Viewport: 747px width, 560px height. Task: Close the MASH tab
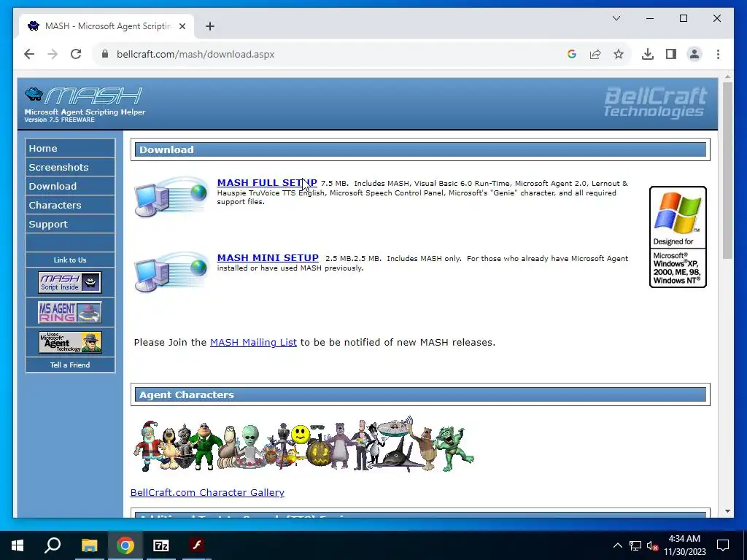[x=182, y=26]
